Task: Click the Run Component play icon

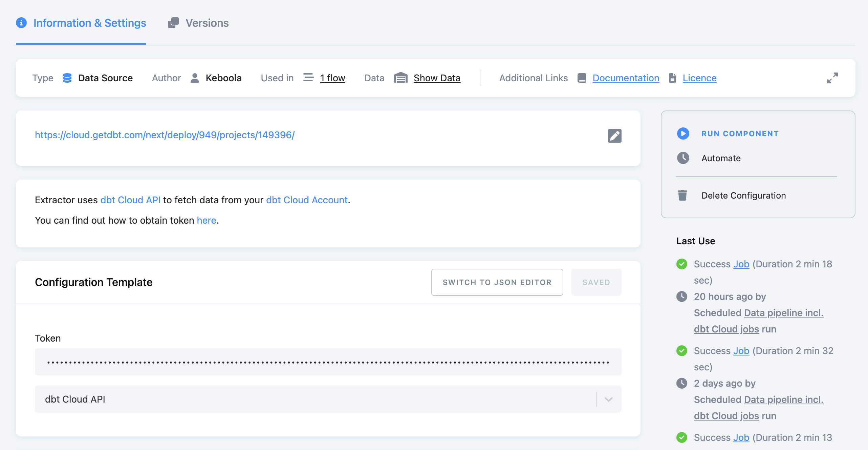Action: pos(683,134)
